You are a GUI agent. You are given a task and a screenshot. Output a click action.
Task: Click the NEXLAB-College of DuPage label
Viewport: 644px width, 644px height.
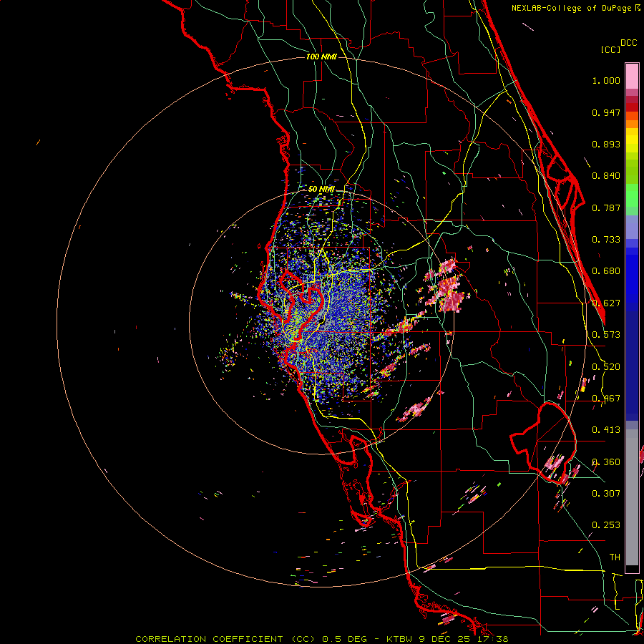click(573, 8)
